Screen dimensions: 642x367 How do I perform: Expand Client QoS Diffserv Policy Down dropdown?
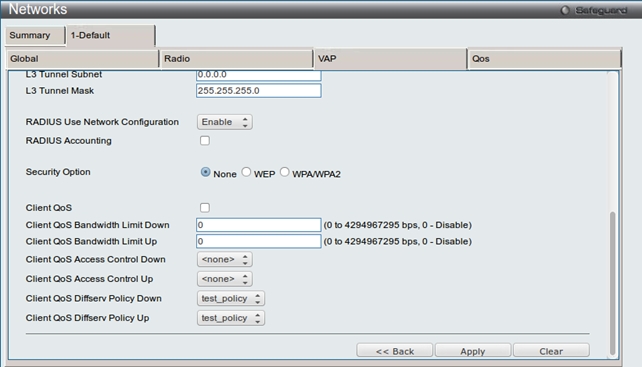[231, 298]
